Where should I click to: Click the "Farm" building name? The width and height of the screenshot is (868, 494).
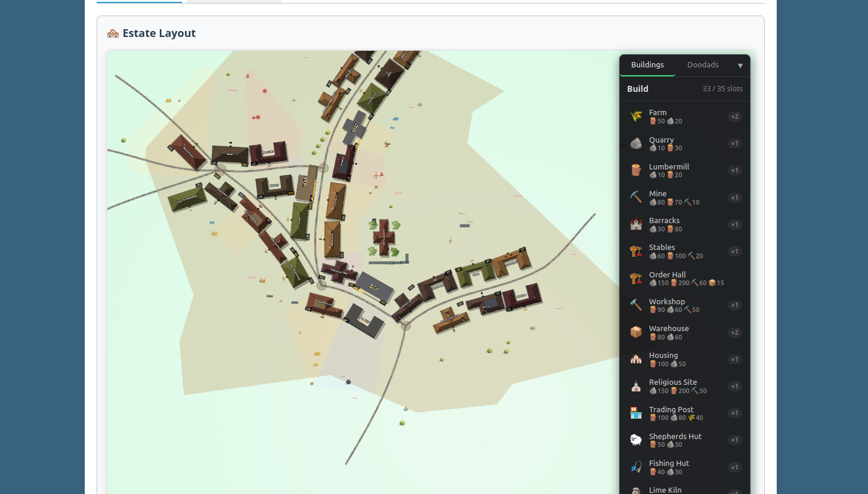coord(657,112)
